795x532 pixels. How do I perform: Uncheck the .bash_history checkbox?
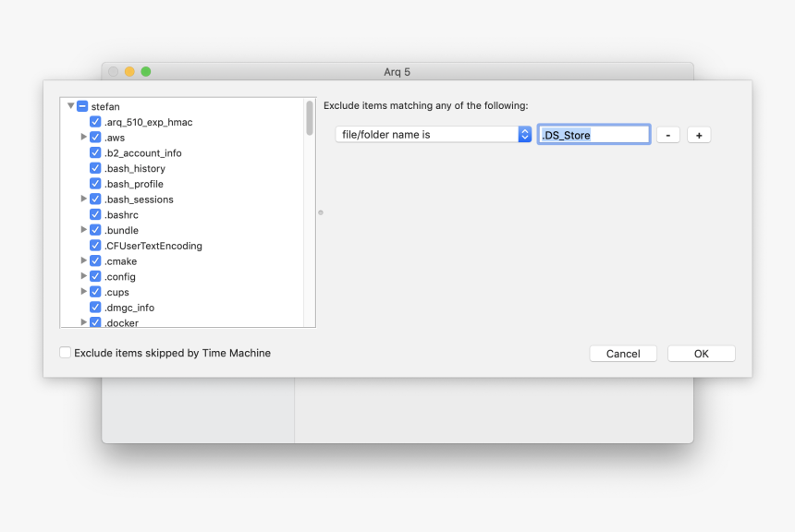click(95, 168)
